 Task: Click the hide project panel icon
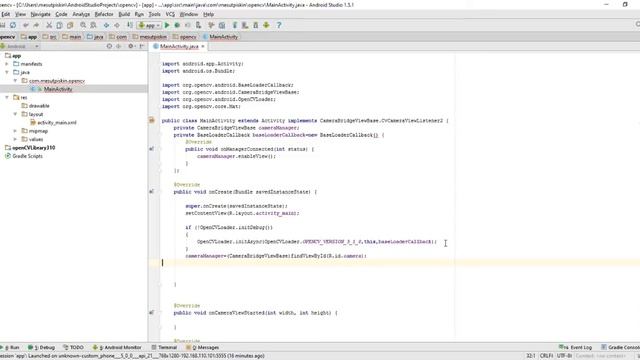click(142, 47)
